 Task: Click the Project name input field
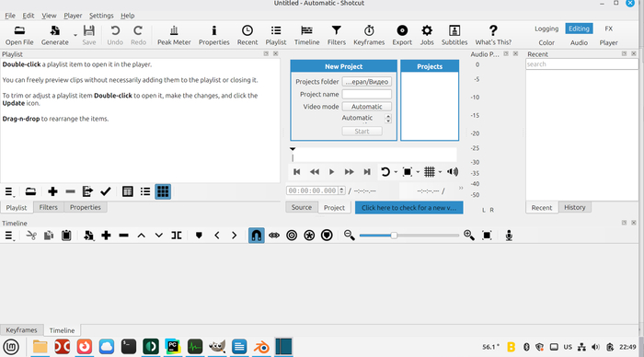(x=367, y=94)
